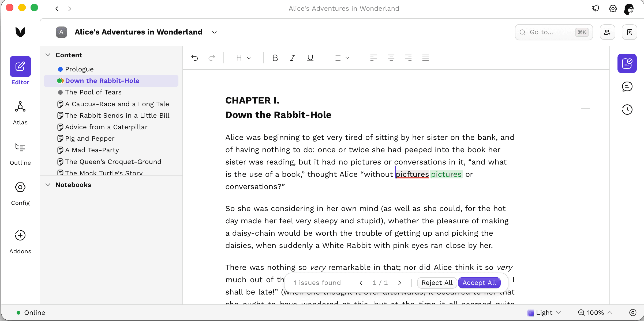Click the gray status dot beside Pool of Tears

(60, 92)
